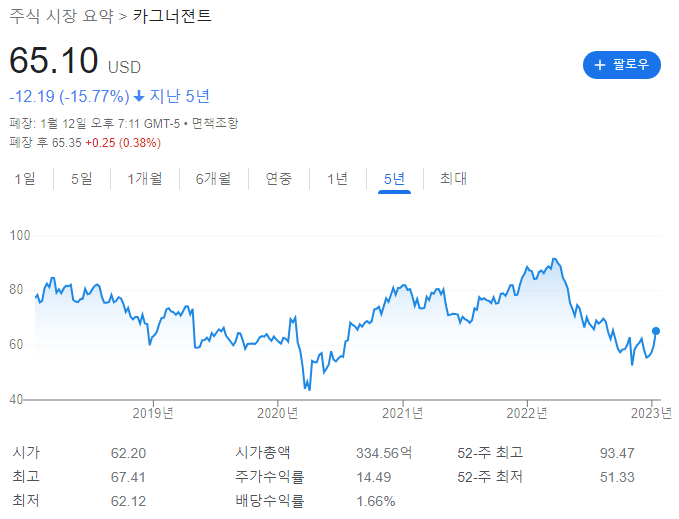Click the +0.25 (0.38%) after-hours change

[x=123, y=143]
